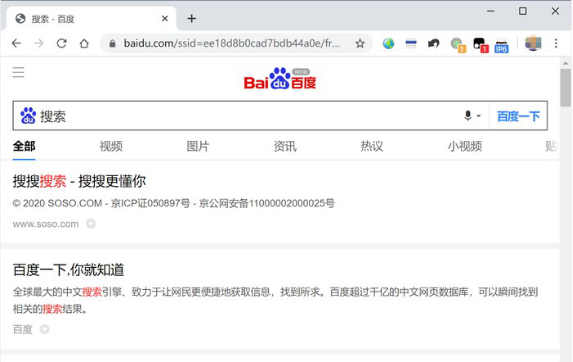Open the 搜搜搜索 - 搜搜更懂你 result
The image size is (573, 362).
79,181
